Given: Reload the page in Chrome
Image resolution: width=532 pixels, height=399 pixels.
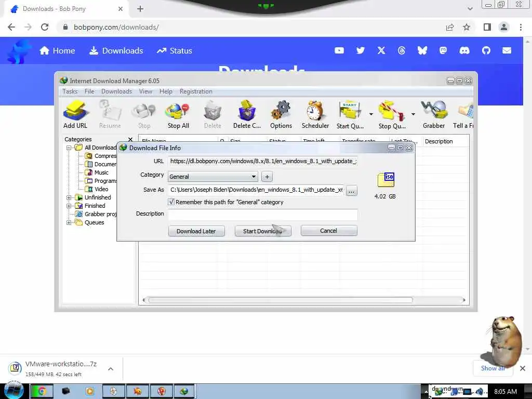Looking at the screenshot, I should click(45, 27).
